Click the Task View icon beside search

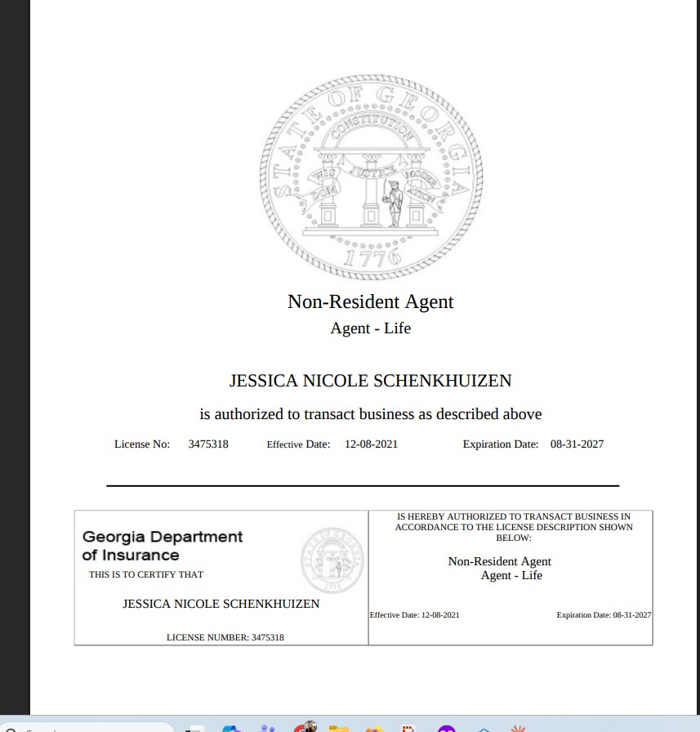194,728
